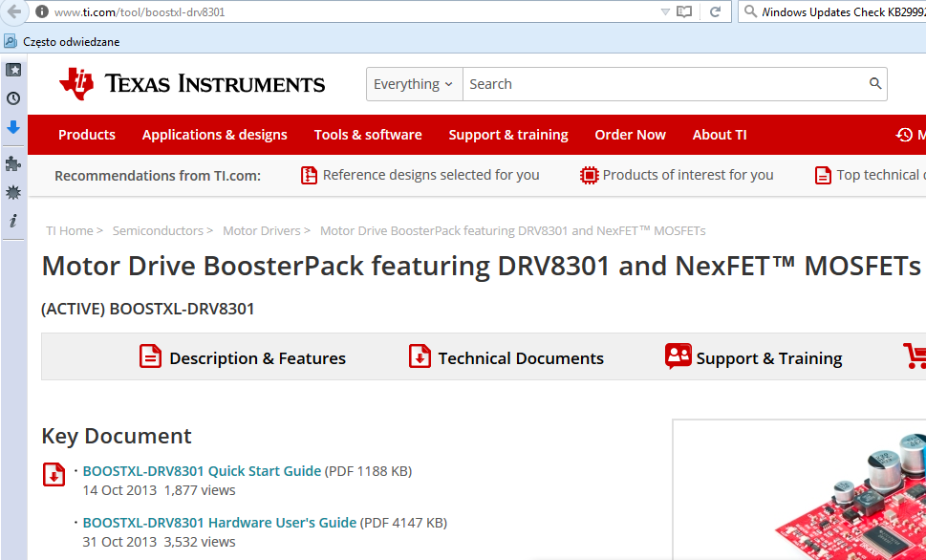This screenshot has width=926, height=560.
Task: Click the Top technical document icon
Action: point(823,176)
